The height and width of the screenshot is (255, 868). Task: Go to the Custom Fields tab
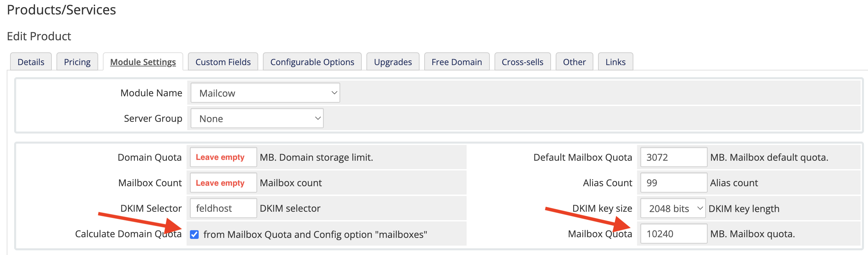click(223, 62)
